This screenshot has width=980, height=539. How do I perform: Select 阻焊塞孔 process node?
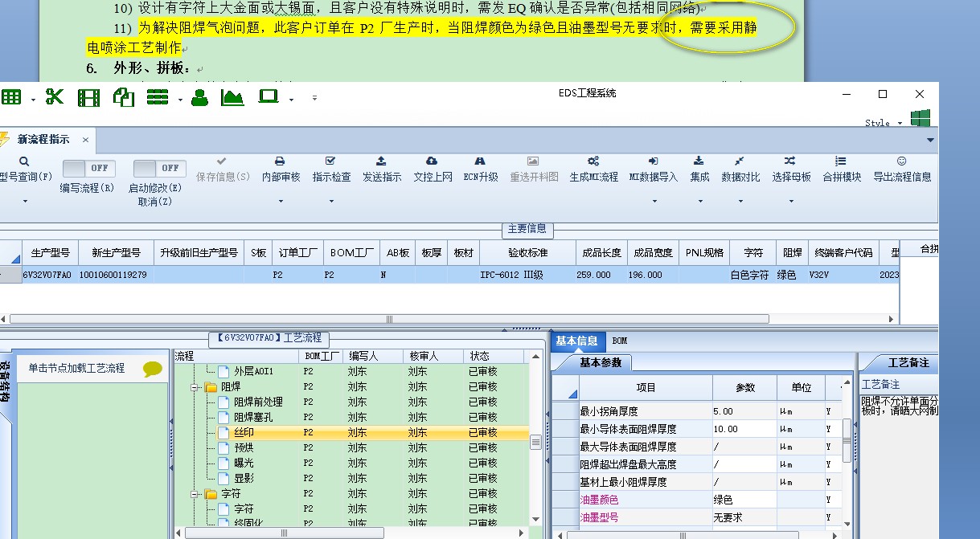(x=254, y=417)
